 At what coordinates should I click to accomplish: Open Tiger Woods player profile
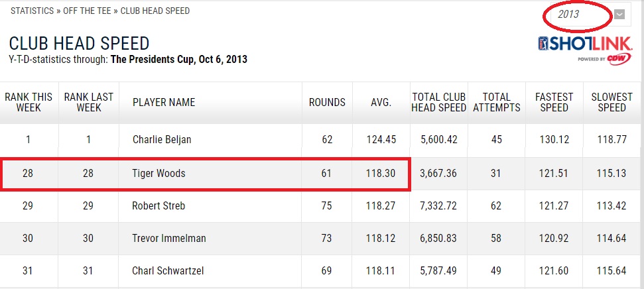159,174
